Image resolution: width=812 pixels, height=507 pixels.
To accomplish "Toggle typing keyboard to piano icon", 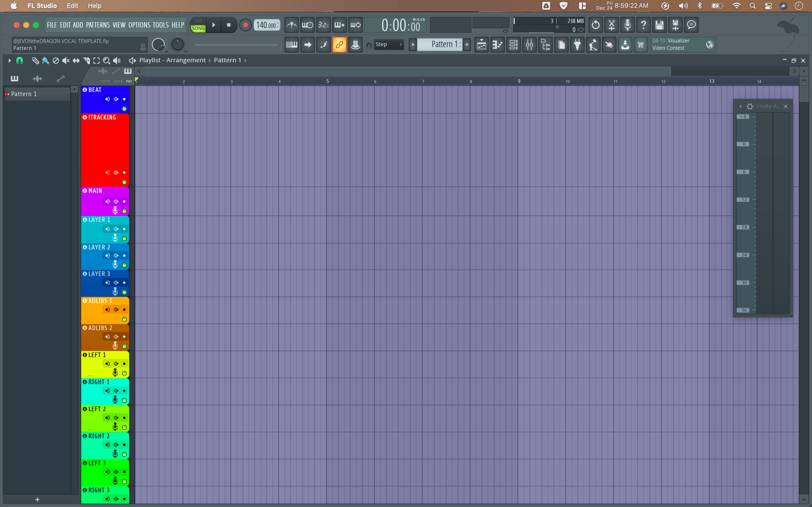I will pyautogui.click(x=291, y=44).
